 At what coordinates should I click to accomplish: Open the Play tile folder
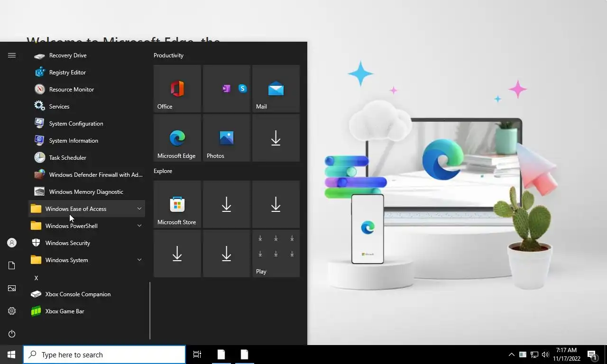(x=276, y=254)
